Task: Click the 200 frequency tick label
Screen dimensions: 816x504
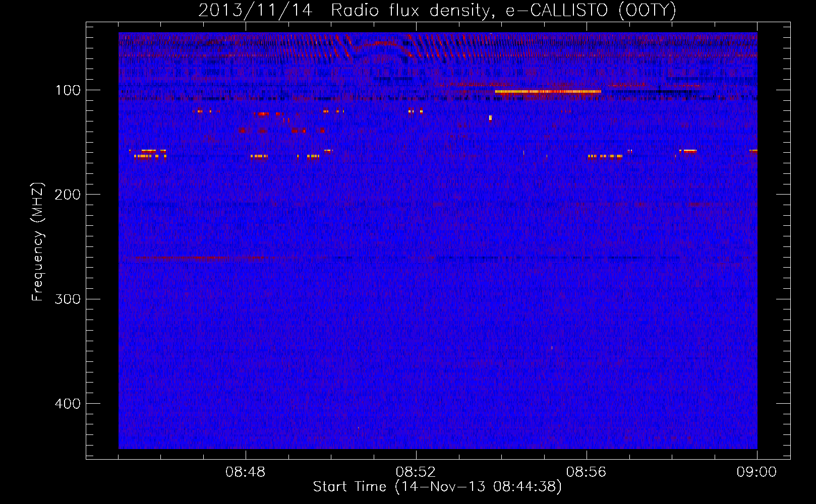Action: pyautogui.click(x=68, y=195)
